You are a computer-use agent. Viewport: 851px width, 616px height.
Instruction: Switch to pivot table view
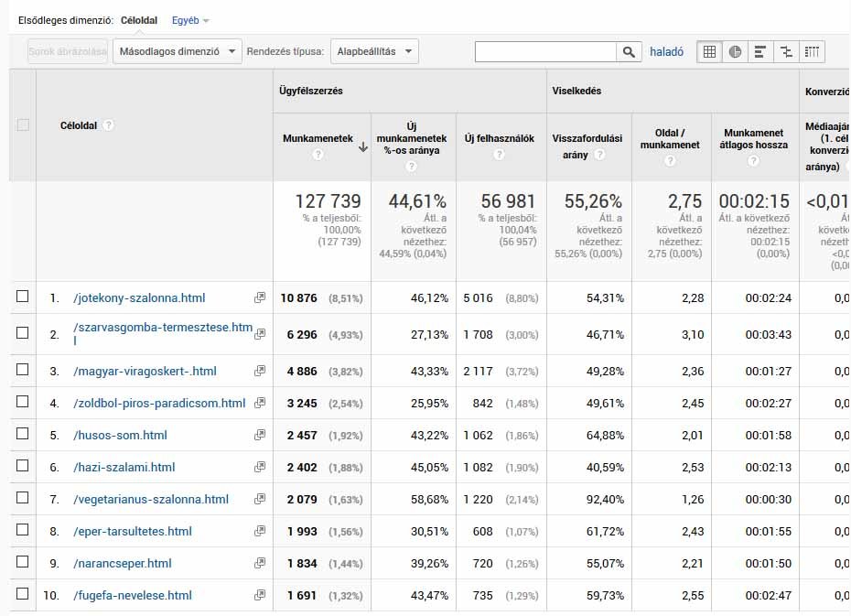812,51
